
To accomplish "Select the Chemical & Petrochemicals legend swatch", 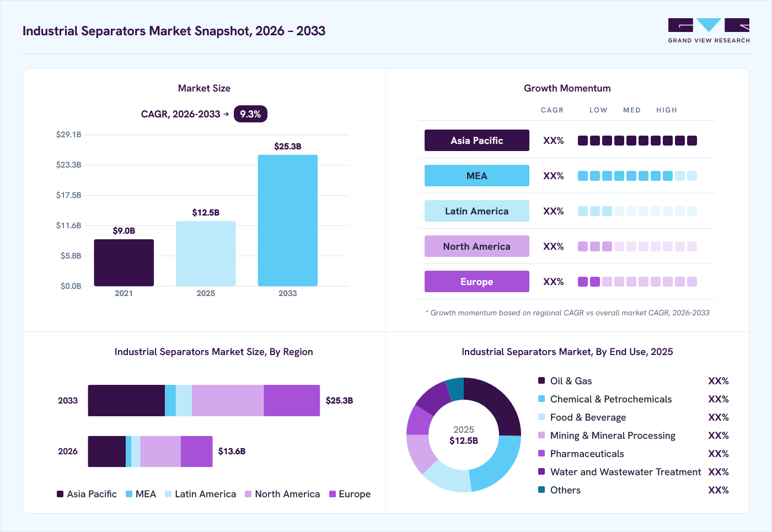I will [x=542, y=399].
